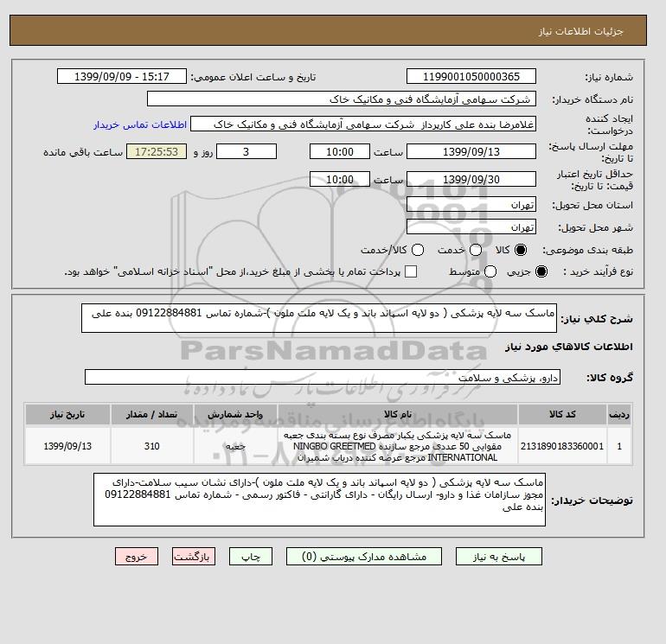The height and width of the screenshot is (644, 666).
Task: Click the شماره نیاز label
Action: tap(609, 77)
